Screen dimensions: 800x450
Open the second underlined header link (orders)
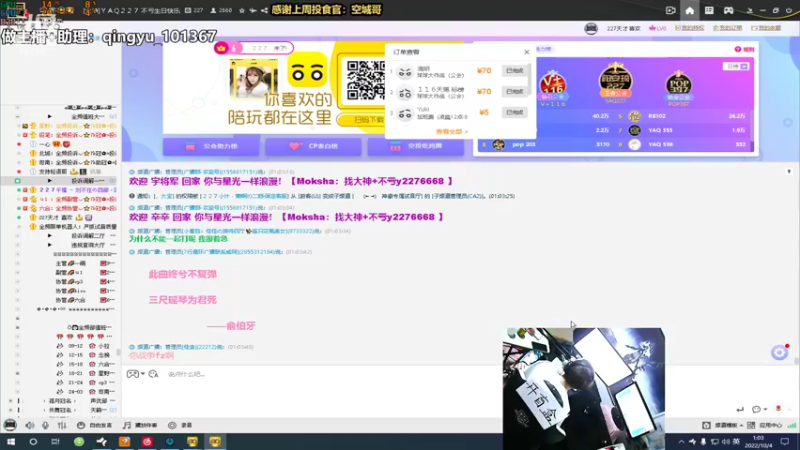(x=728, y=28)
